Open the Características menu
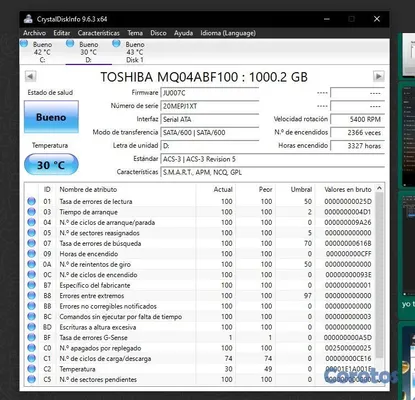 [99, 33]
